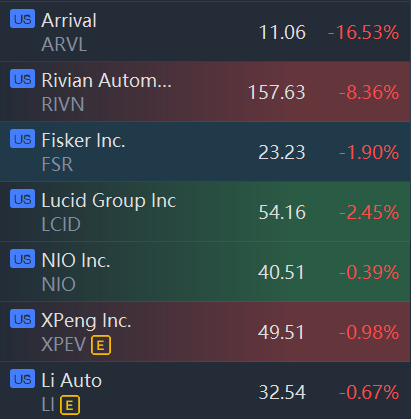
Task: Open the Li Auto stock name
Action: click(72, 380)
